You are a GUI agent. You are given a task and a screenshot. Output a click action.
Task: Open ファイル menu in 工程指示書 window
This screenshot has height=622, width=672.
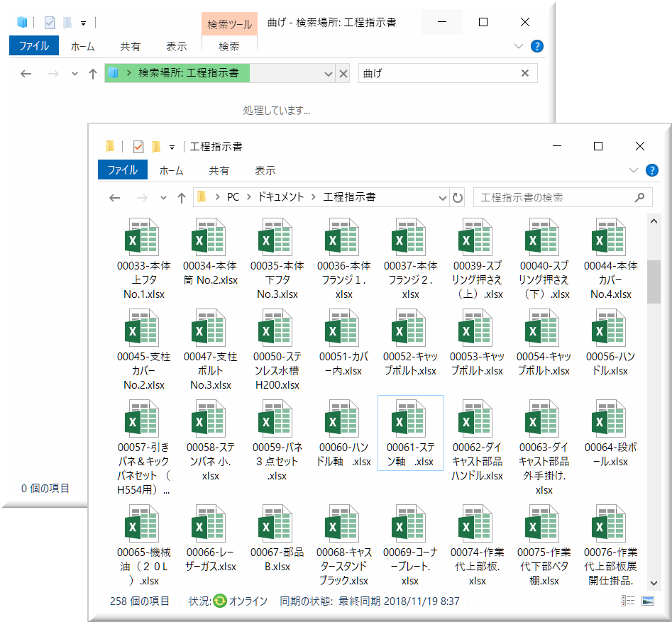123,170
